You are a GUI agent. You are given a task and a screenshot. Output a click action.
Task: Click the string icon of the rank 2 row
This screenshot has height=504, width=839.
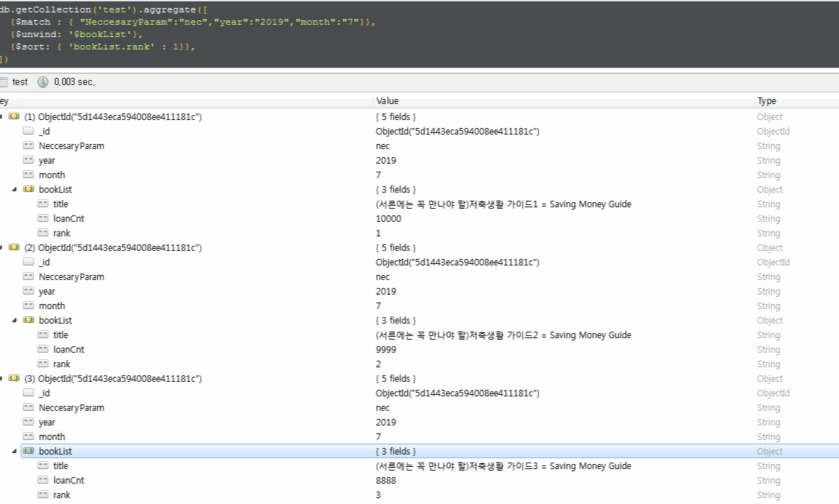pos(43,364)
